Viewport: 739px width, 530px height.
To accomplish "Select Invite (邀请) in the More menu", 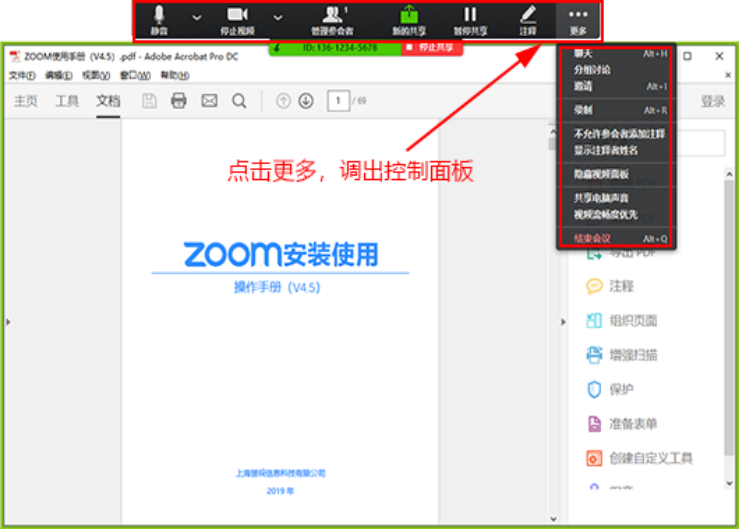I will click(615, 86).
